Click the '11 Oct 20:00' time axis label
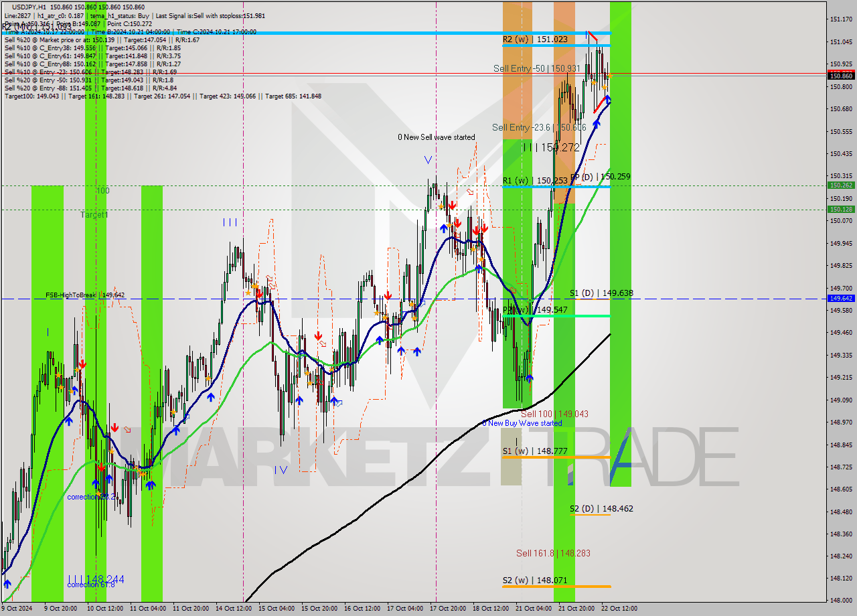The height and width of the screenshot is (616, 857). 191,609
